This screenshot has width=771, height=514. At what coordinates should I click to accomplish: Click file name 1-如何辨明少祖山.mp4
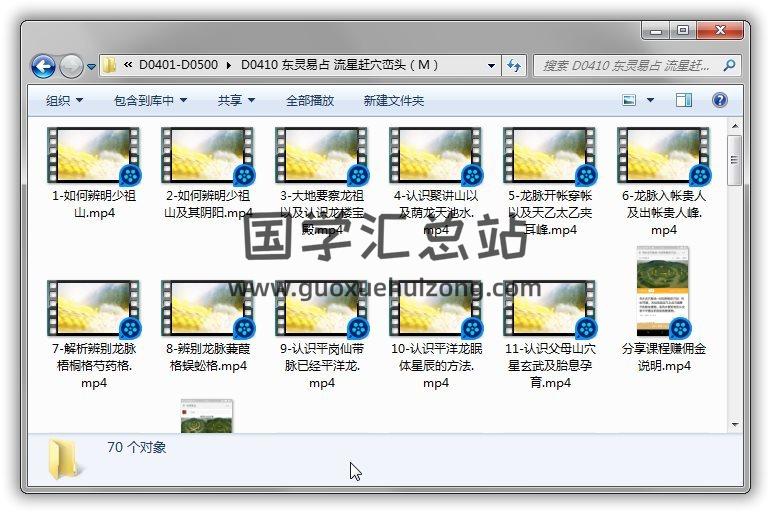click(x=94, y=204)
